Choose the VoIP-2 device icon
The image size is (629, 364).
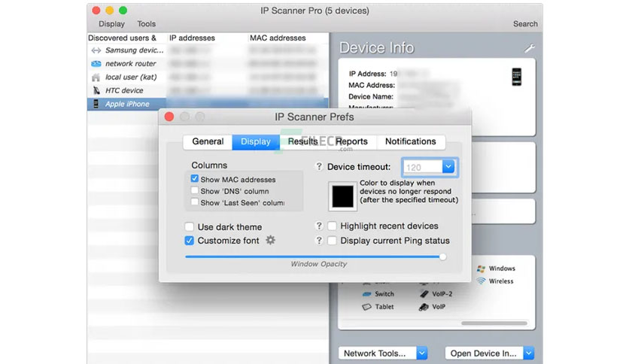click(424, 294)
